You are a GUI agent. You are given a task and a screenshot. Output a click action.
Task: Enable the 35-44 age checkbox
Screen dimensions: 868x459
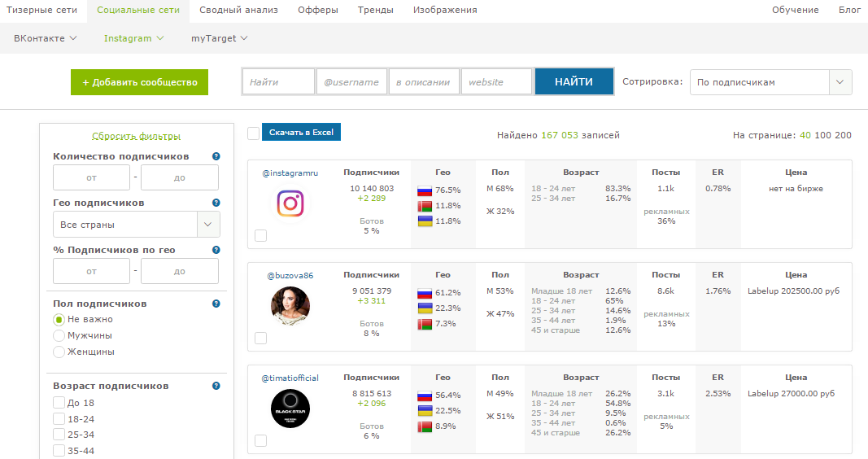59,451
